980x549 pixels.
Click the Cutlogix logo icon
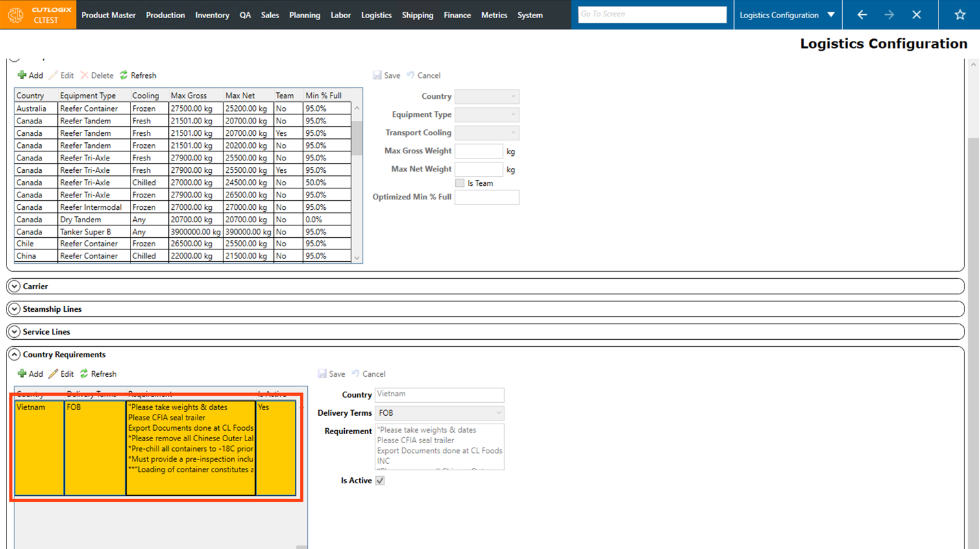pos(16,15)
